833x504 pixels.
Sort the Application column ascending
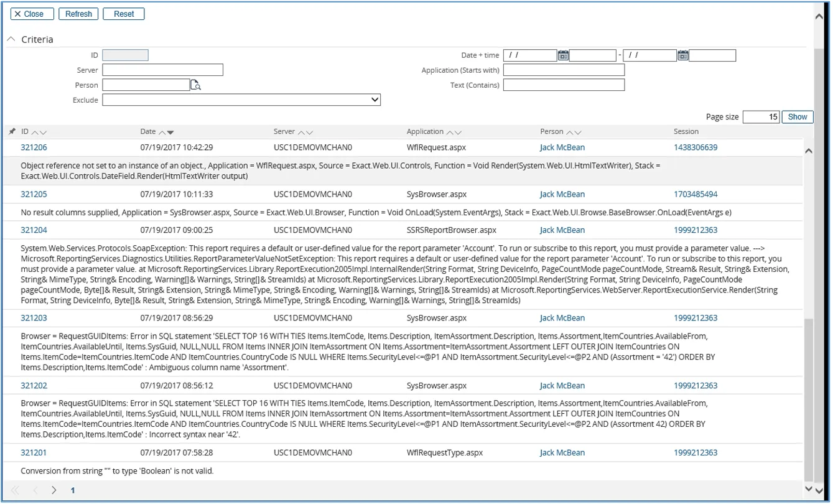click(x=450, y=132)
